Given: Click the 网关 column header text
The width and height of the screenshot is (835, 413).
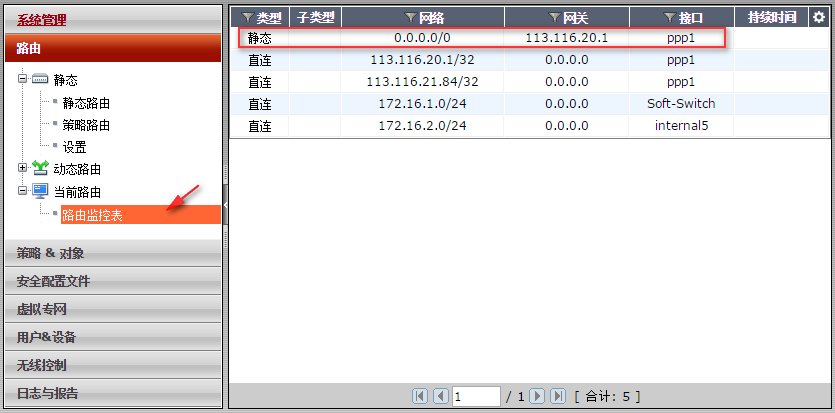Looking at the screenshot, I should pos(576,18).
